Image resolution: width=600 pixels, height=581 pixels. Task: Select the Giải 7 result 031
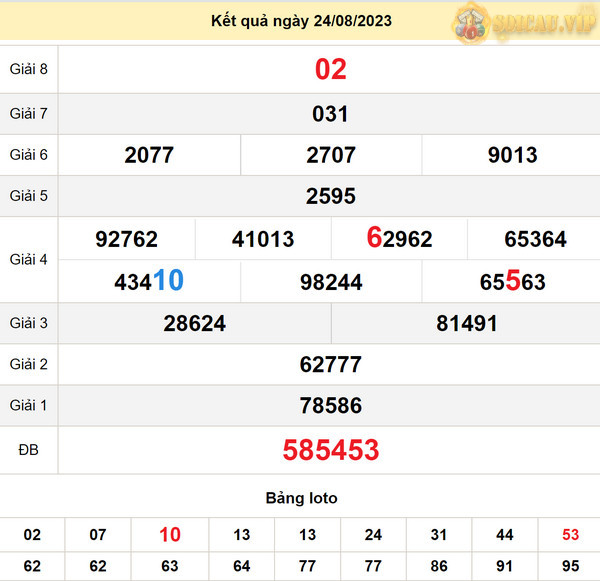(x=330, y=114)
